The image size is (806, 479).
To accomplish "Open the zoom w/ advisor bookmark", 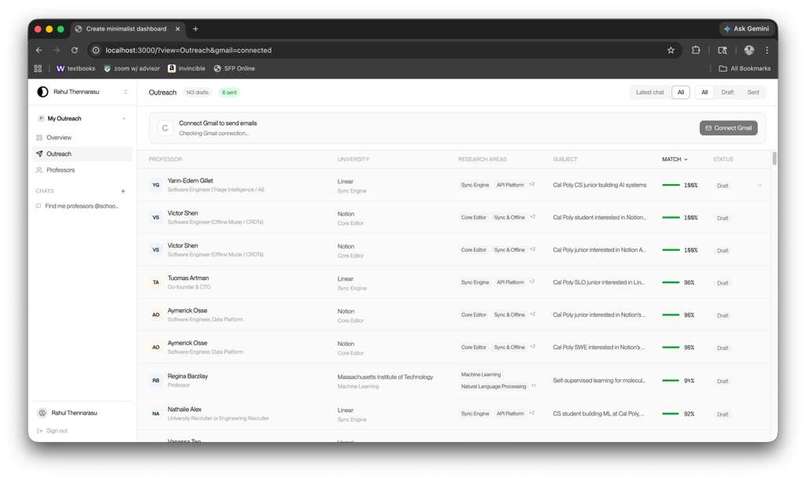I will 132,68.
